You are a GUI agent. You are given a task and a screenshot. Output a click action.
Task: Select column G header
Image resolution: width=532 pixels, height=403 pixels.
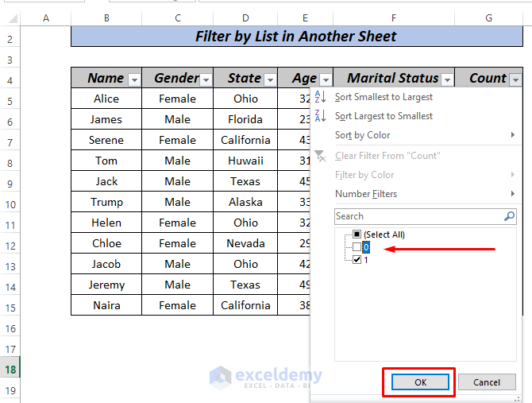pyautogui.click(x=488, y=18)
